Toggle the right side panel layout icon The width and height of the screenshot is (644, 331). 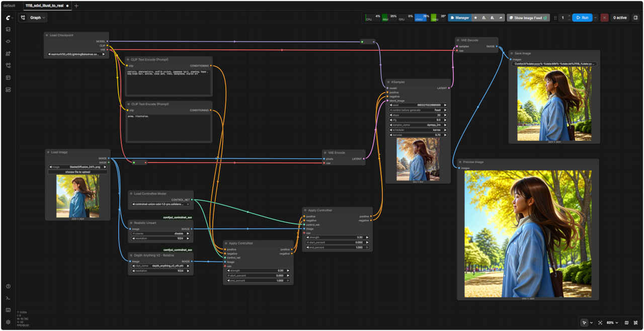click(635, 18)
